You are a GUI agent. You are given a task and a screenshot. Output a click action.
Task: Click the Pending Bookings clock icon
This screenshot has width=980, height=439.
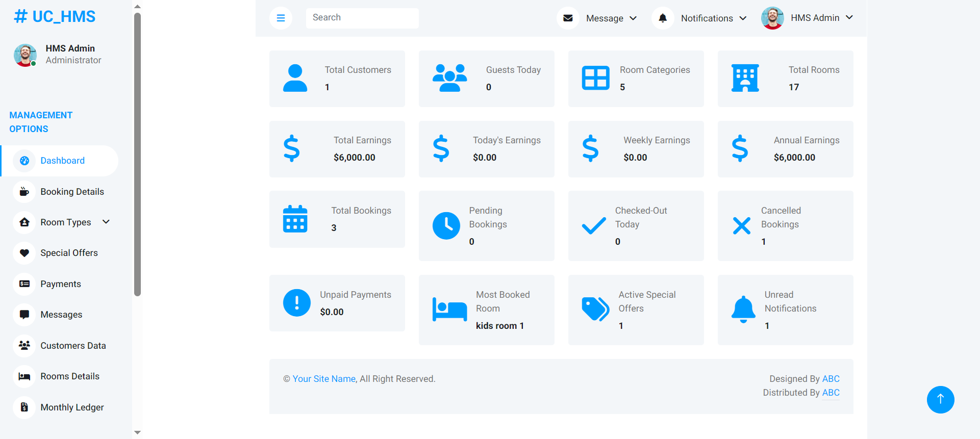[x=446, y=226]
